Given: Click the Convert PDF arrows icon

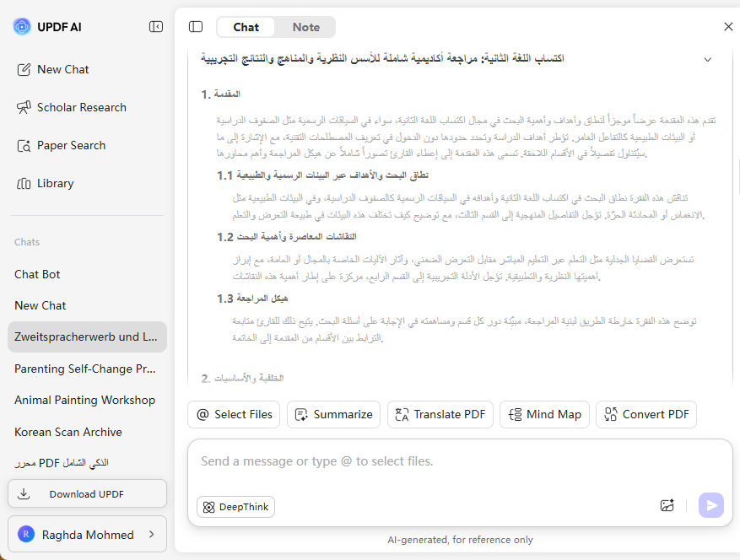Looking at the screenshot, I should coord(611,415).
